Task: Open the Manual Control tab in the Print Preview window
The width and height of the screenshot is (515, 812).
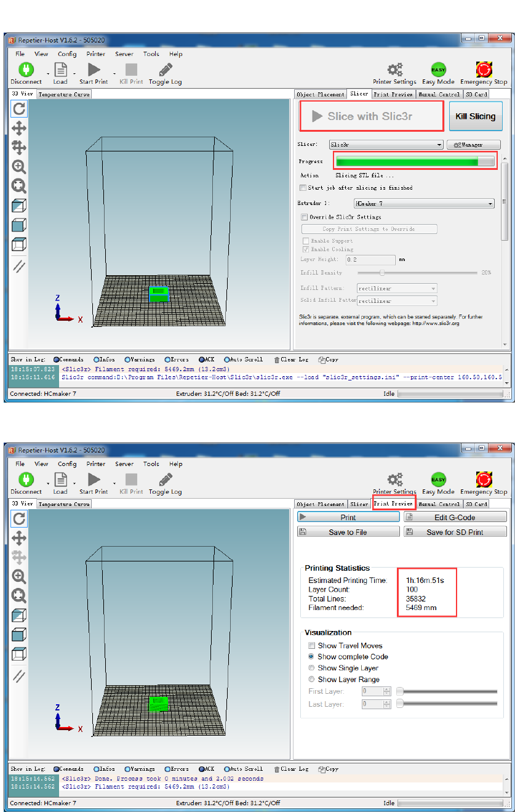Action: click(x=439, y=504)
